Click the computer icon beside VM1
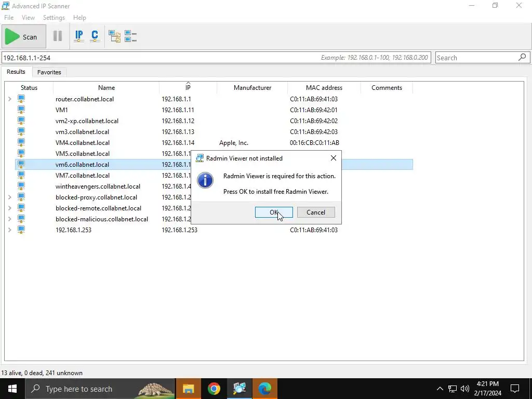The width and height of the screenshot is (532, 399). [x=21, y=110]
